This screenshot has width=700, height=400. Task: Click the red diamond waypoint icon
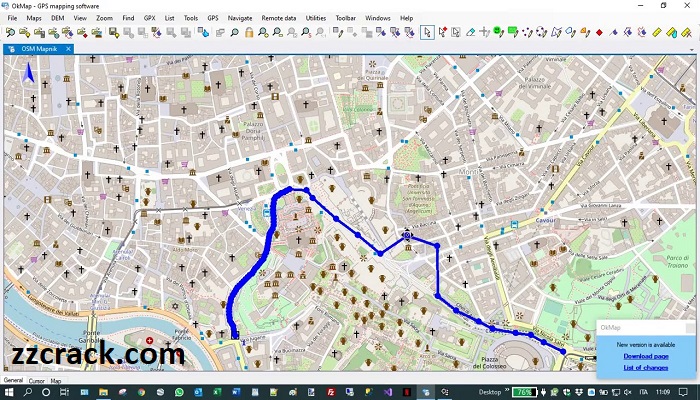point(599,33)
